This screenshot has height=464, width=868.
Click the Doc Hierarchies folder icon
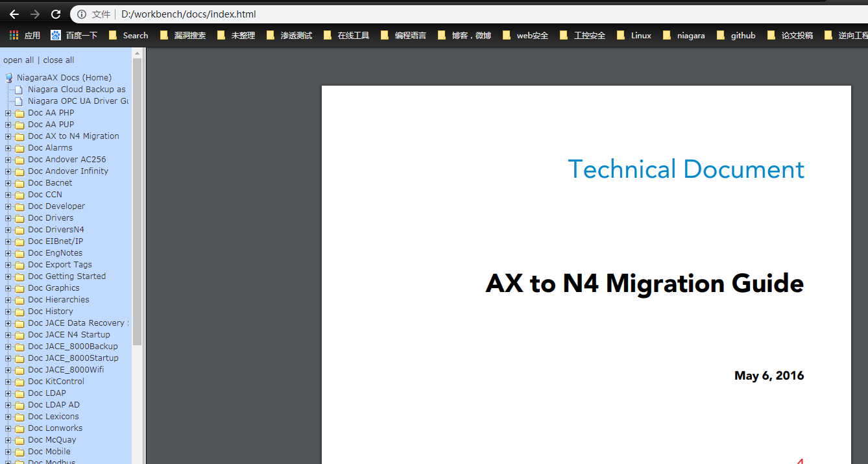[19, 300]
